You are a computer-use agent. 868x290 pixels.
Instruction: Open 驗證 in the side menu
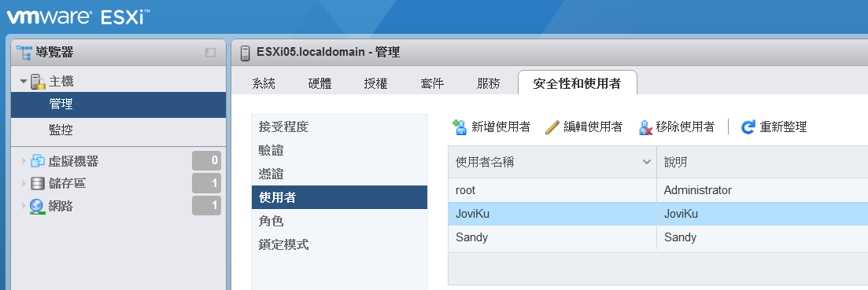339,150
